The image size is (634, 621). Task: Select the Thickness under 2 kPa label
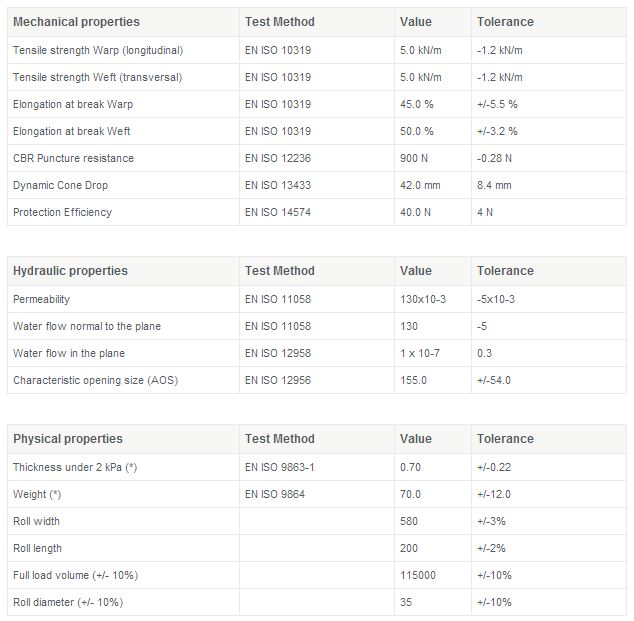click(x=74, y=467)
